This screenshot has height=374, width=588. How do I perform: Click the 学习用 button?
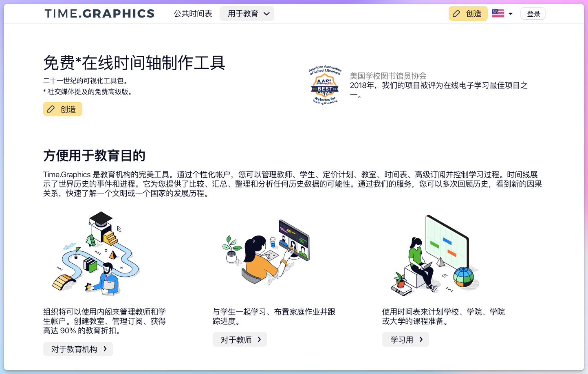coord(405,339)
